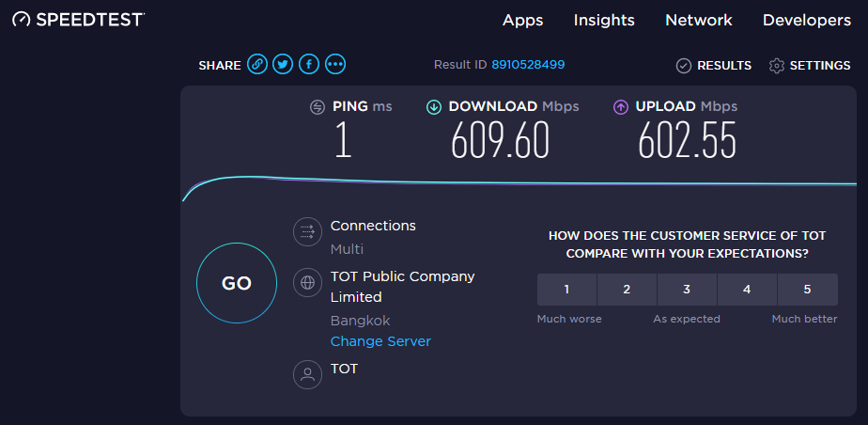The image size is (868, 425).
Task: Click the download arrow icon
Action: 433,107
